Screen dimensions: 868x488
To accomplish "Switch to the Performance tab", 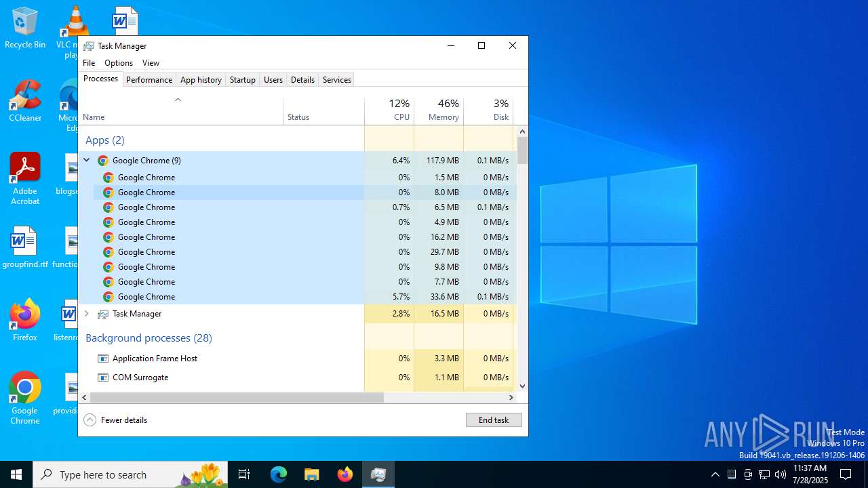I will tap(149, 80).
